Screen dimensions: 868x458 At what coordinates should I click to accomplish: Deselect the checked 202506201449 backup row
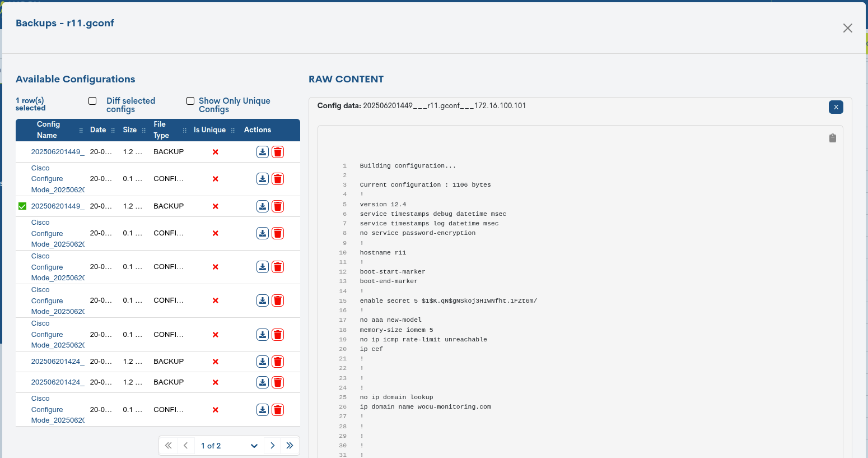click(22, 206)
